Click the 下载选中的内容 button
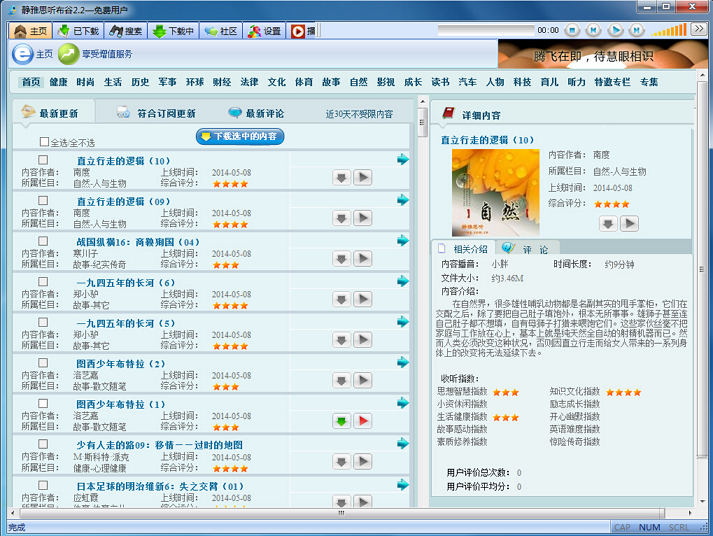This screenshot has height=536, width=713. click(x=240, y=136)
